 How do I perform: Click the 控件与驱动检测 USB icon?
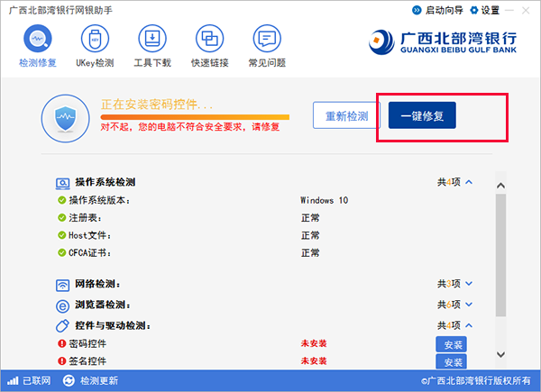pos(62,326)
